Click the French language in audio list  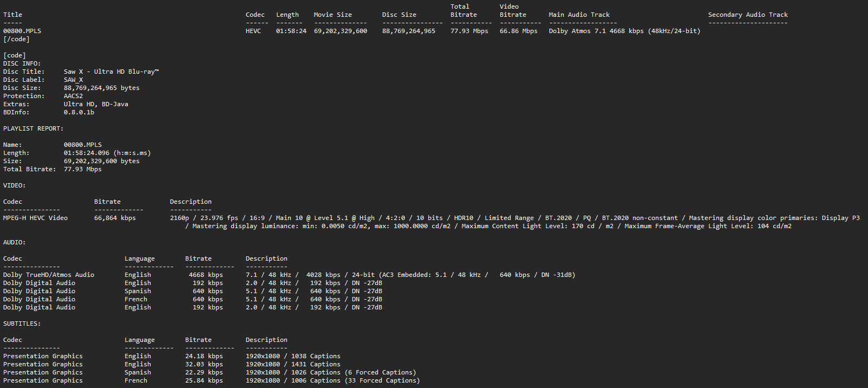(x=135, y=299)
